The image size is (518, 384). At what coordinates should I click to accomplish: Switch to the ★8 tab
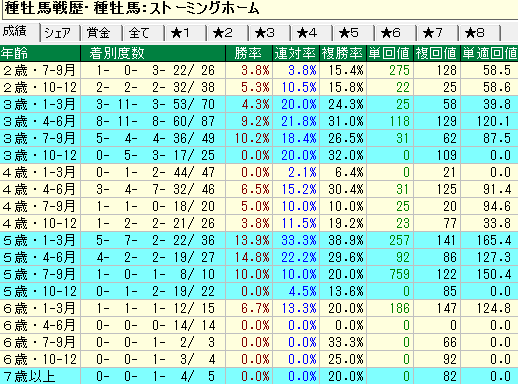[x=480, y=33]
